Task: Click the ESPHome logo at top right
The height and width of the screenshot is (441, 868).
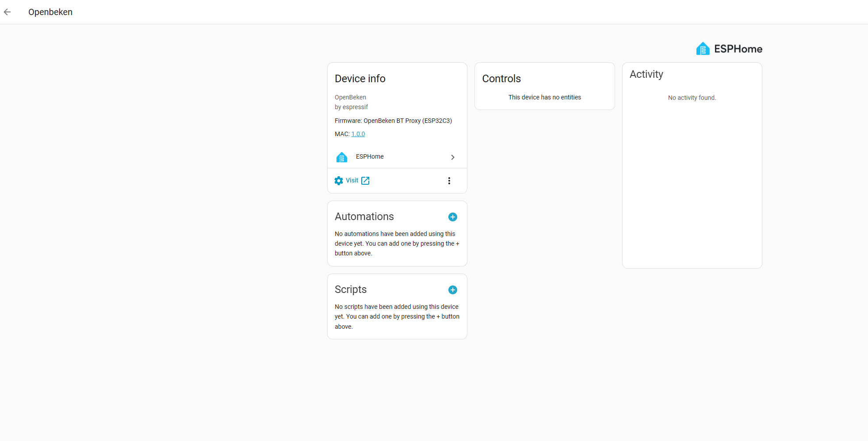Action: pyautogui.click(x=729, y=49)
